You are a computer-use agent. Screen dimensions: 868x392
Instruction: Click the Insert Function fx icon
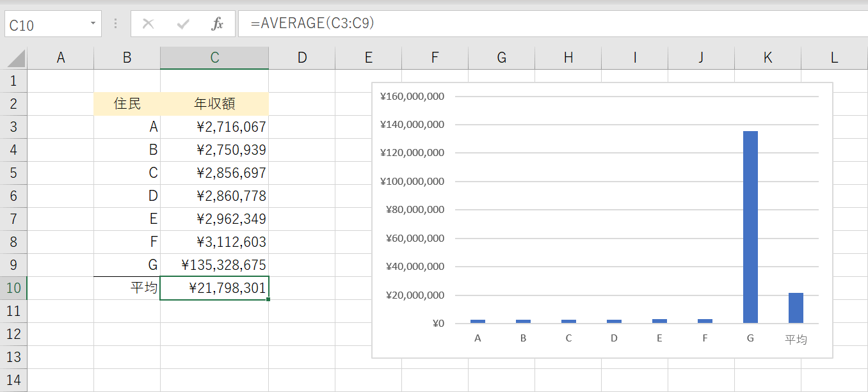pos(217,24)
